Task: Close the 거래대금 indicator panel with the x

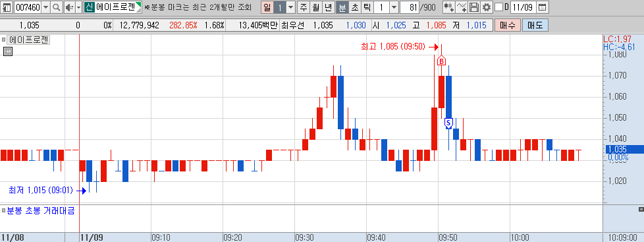Action: click(641, 210)
